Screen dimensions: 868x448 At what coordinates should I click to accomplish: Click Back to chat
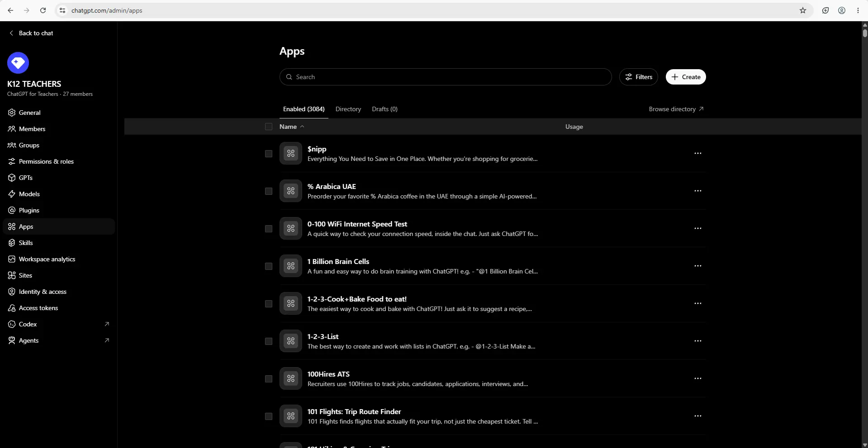[x=31, y=33]
